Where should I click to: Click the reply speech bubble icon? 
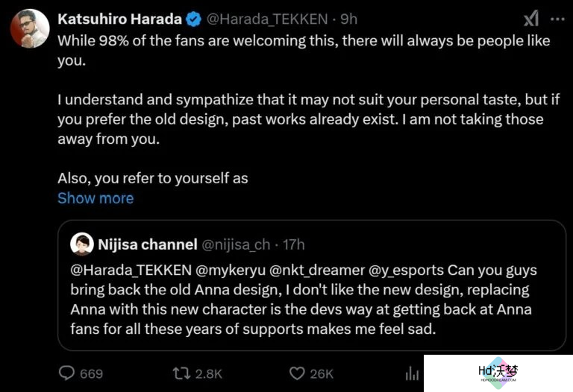point(66,373)
